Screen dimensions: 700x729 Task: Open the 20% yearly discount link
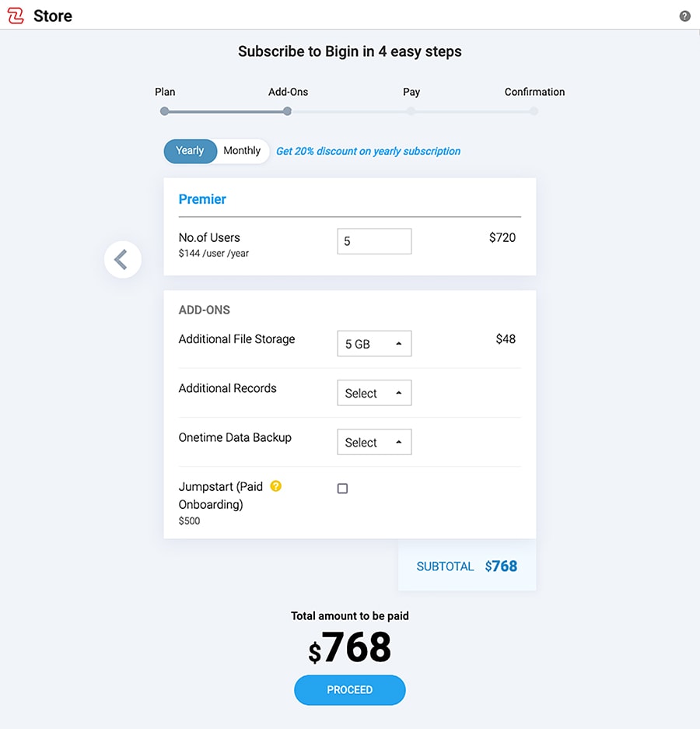[368, 151]
